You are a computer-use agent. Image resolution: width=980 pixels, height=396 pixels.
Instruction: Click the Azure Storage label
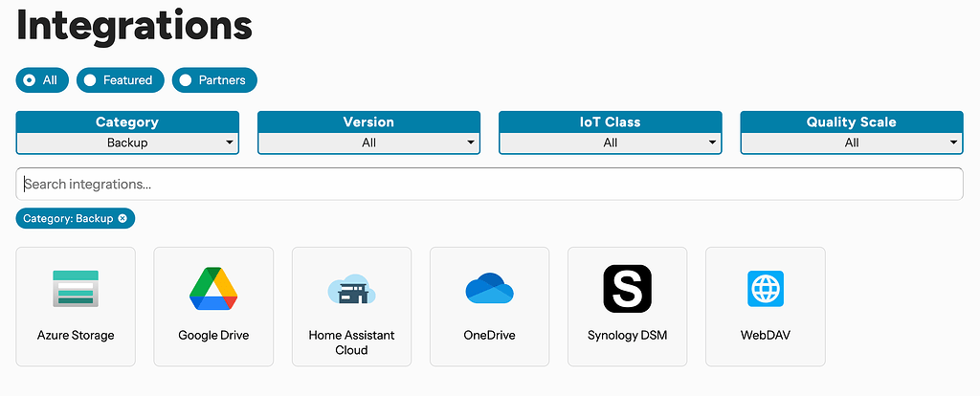(x=76, y=336)
